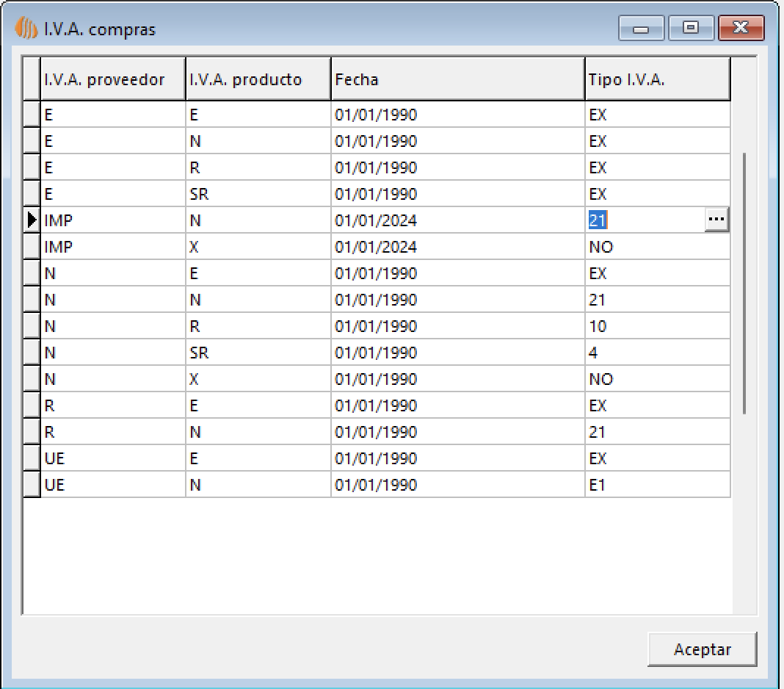Click the Aceptar button
This screenshot has width=784, height=689.
(x=702, y=649)
